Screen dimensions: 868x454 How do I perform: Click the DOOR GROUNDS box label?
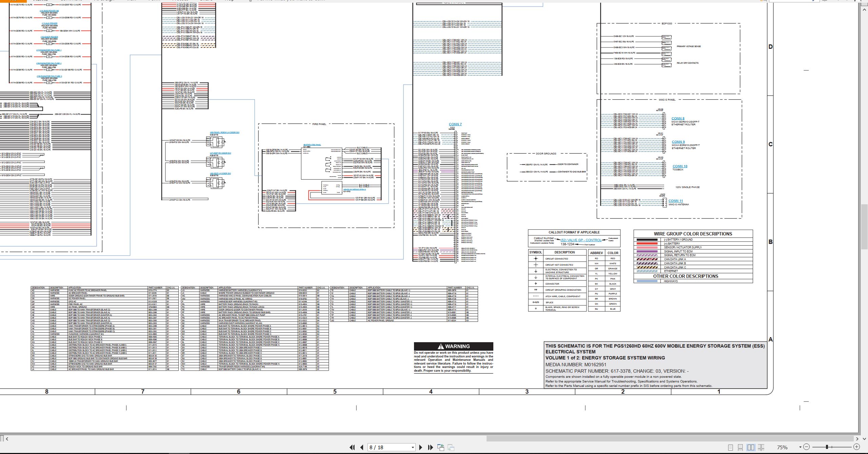(x=546, y=154)
